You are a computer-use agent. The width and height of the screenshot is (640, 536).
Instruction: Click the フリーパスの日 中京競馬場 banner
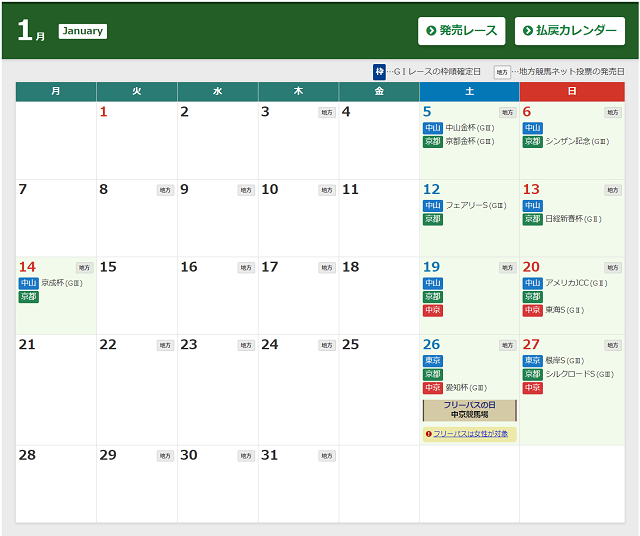(469, 410)
